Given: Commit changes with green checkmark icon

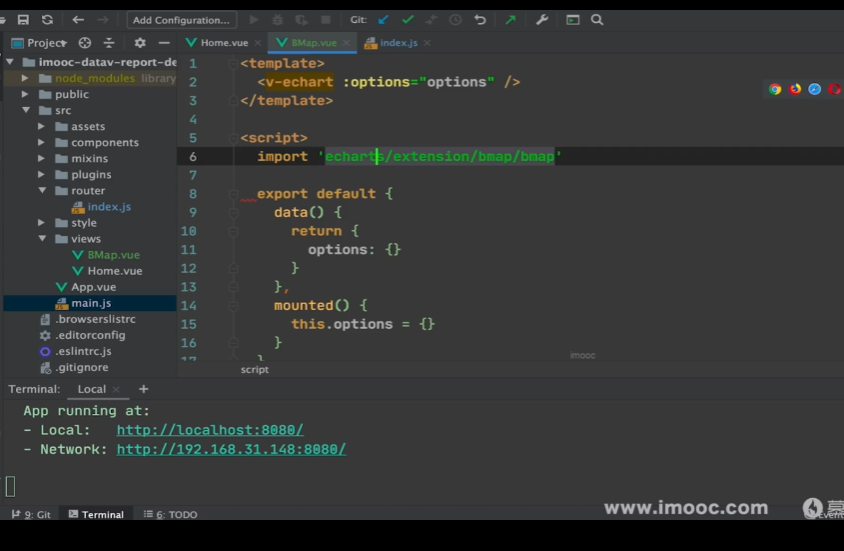Looking at the screenshot, I should tap(407, 20).
